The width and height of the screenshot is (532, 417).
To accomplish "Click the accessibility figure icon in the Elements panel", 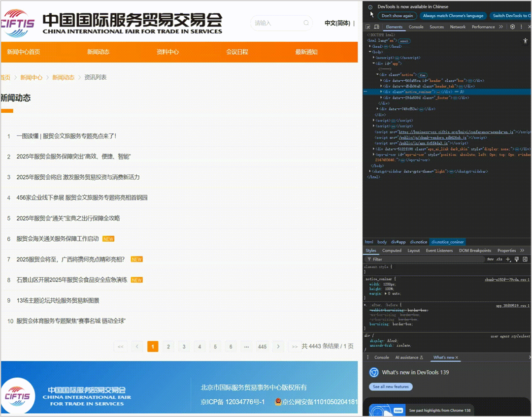I will tap(525, 41).
